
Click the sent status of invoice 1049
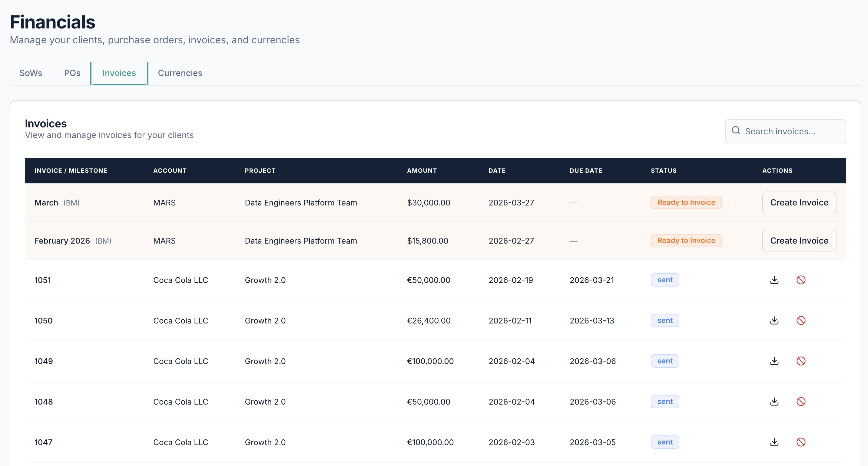pyautogui.click(x=665, y=361)
